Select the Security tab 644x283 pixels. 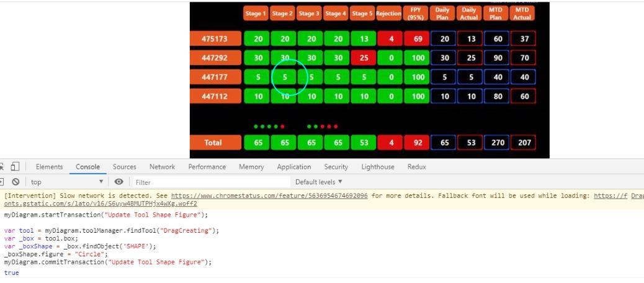click(x=336, y=167)
